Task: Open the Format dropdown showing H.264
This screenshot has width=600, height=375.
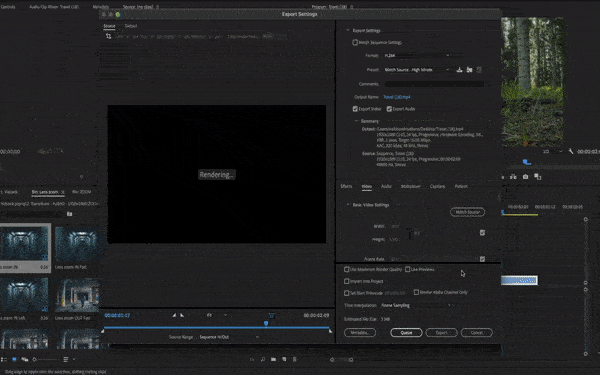Action: pos(417,55)
